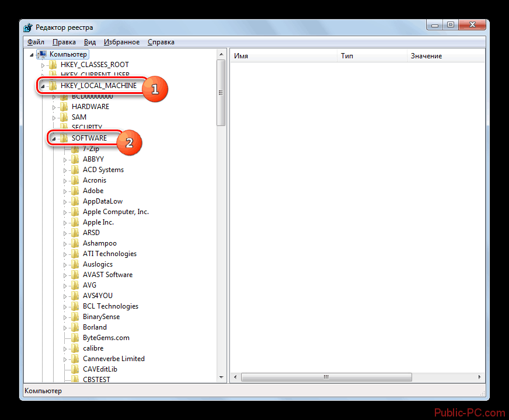The width and height of the screenshot is (509, 420).
Task: Click the HKEY_CLASSES_ROOT folder icon
Action: point(53,65)
